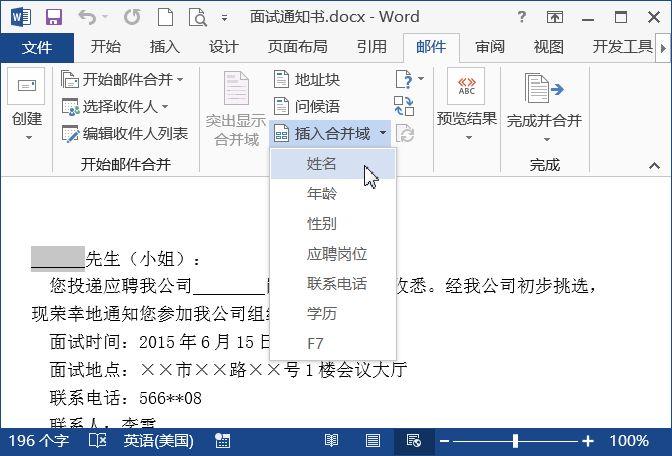
Task: Click the highlighted blank name field before 先生
Action: [x=58, y=258]
